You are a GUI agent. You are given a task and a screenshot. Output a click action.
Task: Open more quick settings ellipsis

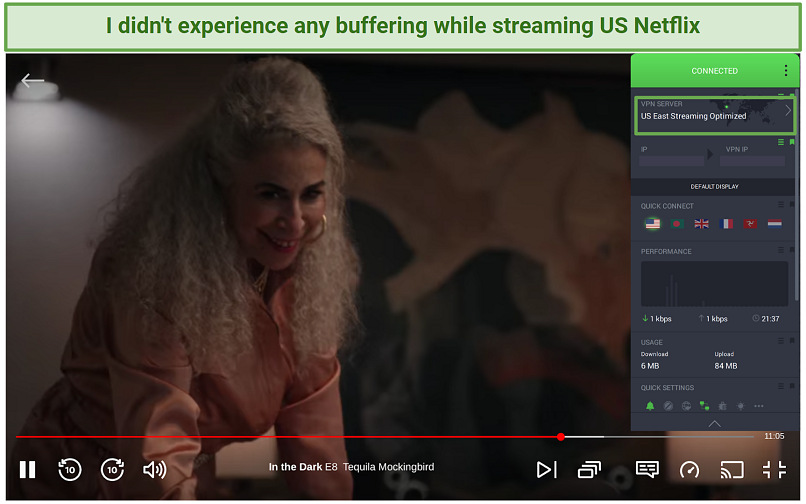759,406
